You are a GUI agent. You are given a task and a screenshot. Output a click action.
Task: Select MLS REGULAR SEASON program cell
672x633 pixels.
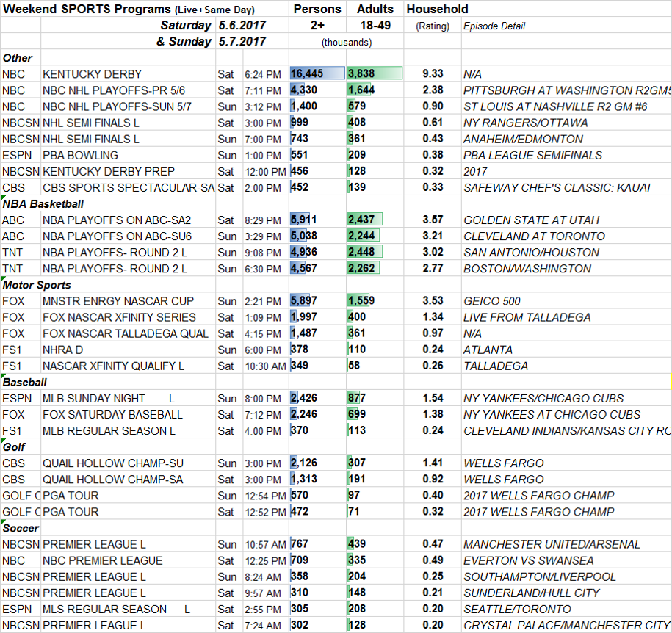pos(128,610)
